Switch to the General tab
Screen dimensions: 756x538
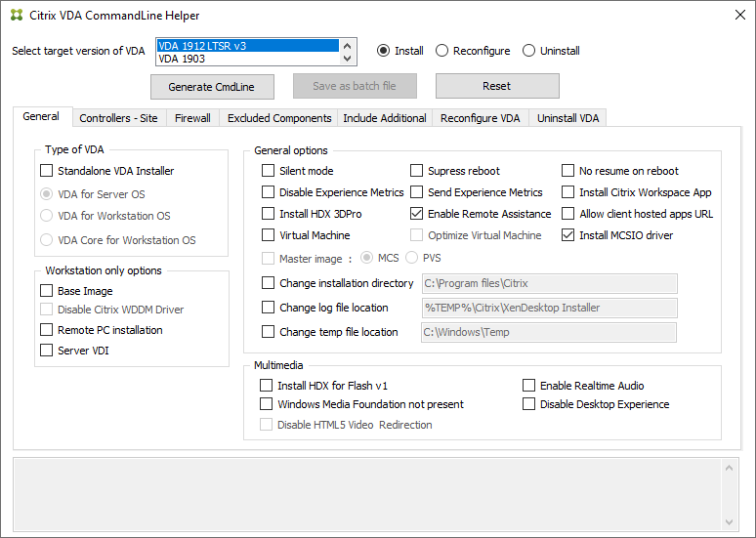point(42,116)
